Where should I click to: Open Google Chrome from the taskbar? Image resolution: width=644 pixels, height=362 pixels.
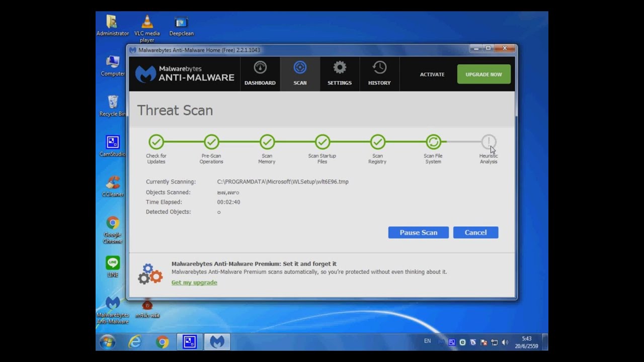pos(162,342)
